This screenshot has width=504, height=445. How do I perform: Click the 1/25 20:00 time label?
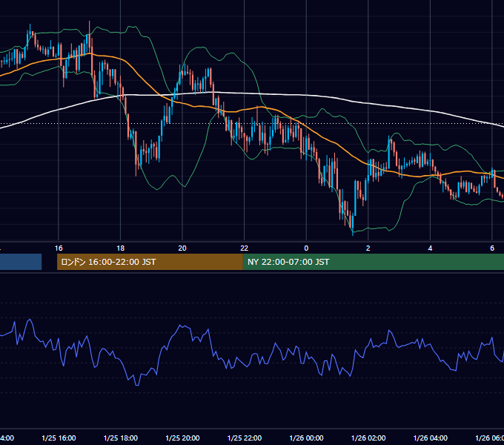click(x=182, y=438)
